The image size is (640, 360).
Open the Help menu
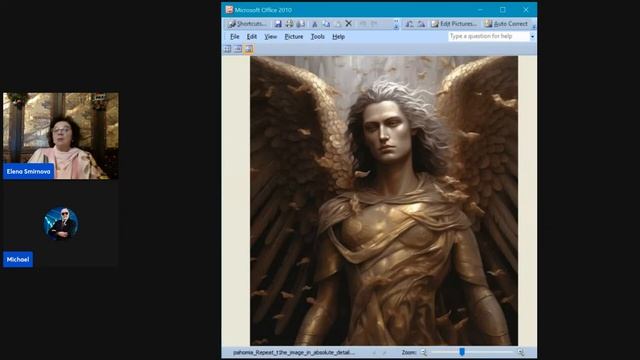[338, 36]
